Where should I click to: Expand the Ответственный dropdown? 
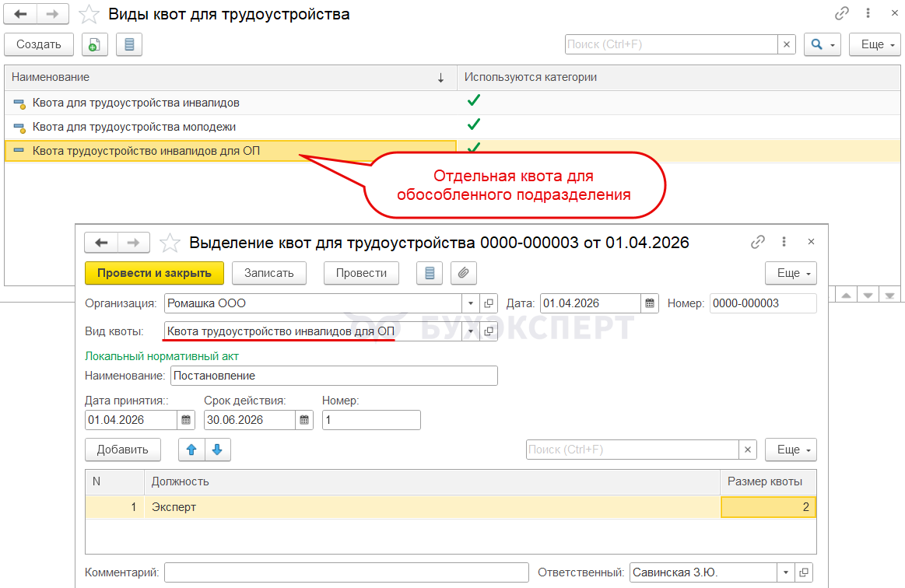pyautogui.click(x=785, y=572)
